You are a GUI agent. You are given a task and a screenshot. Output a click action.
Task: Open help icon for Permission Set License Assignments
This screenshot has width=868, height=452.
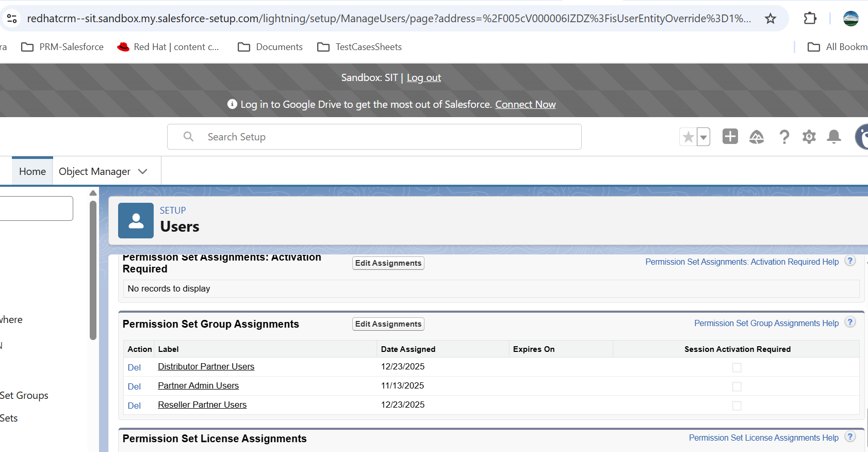tap(850, 437)
